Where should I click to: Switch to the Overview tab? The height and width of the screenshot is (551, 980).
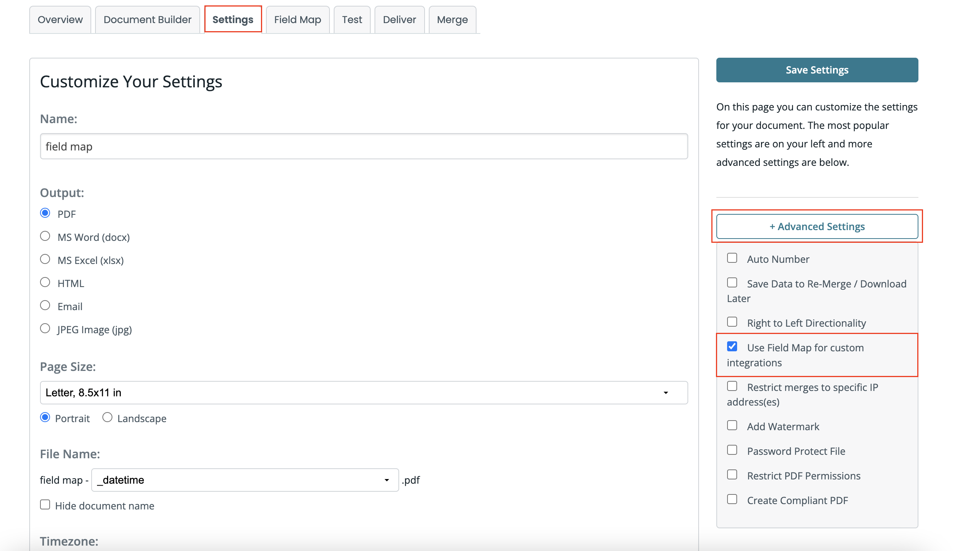(60, 19)
